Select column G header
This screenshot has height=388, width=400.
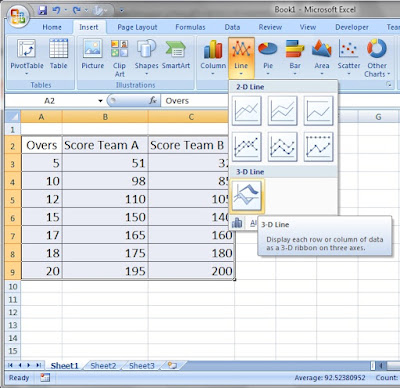coord(378,117)
